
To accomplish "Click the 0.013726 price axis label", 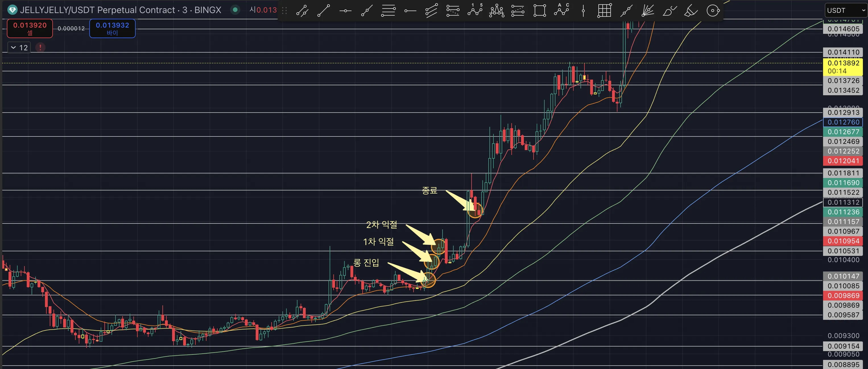I will 843,80.
